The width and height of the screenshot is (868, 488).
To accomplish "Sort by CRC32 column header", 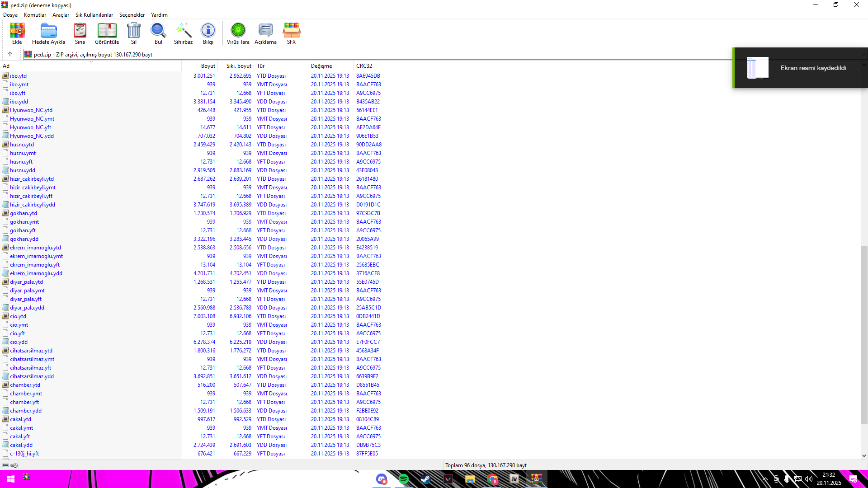I will pos(364,66).
